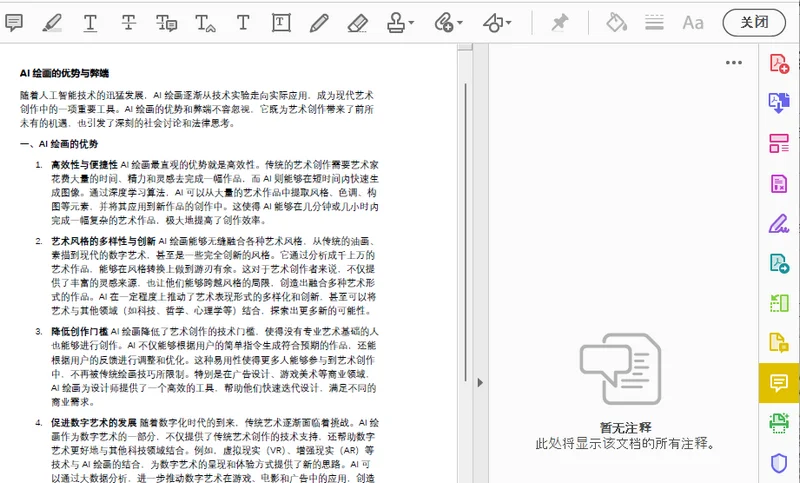Select the eraser tool
The width and height of the screenshot is (800, 483).
pos(357,22)
